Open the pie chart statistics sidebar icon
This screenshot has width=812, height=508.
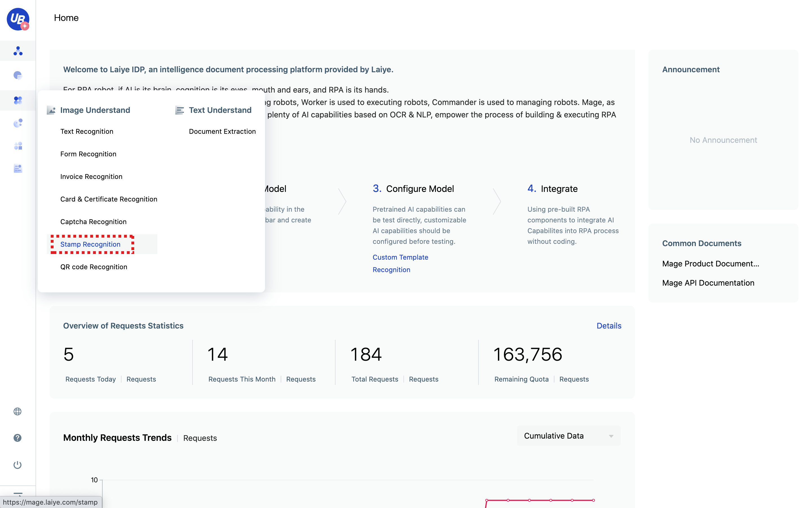(x=18, y=75)
